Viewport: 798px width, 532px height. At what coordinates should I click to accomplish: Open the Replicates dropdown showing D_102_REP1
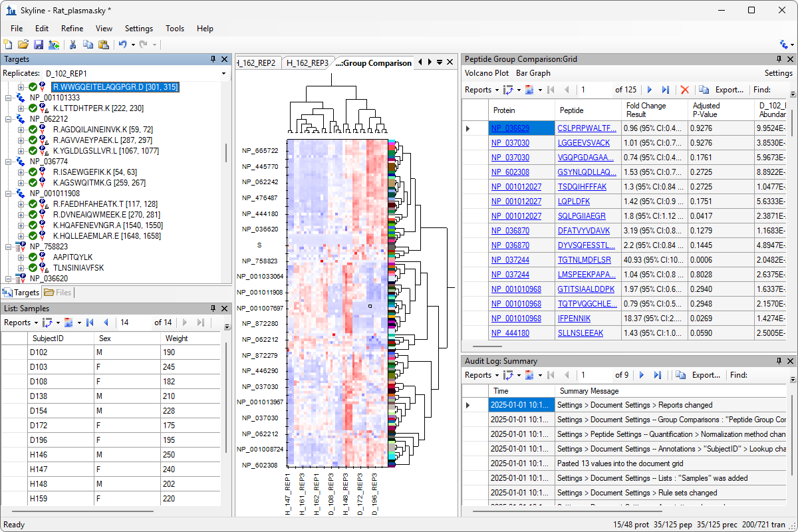pos(223,73)
